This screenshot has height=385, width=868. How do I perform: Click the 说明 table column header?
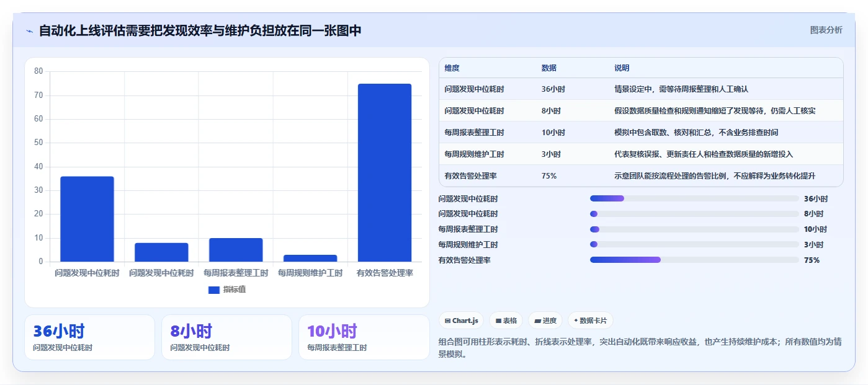click(x=622, y=68)
